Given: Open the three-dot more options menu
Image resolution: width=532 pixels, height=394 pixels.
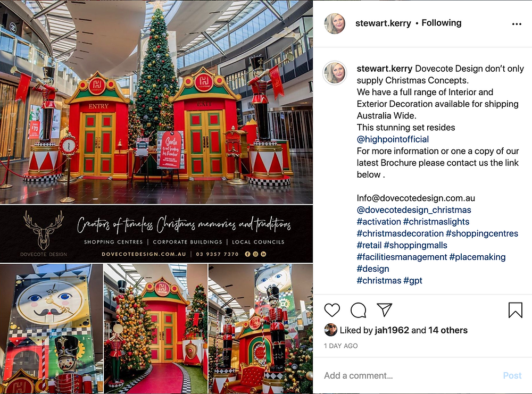Looking at the screenshot, I should point(517,24).
